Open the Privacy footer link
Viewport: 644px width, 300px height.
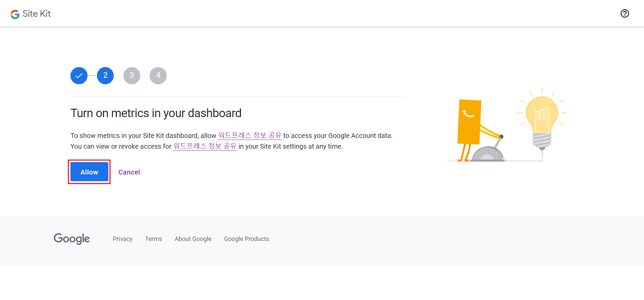click(x=122, y=239)
